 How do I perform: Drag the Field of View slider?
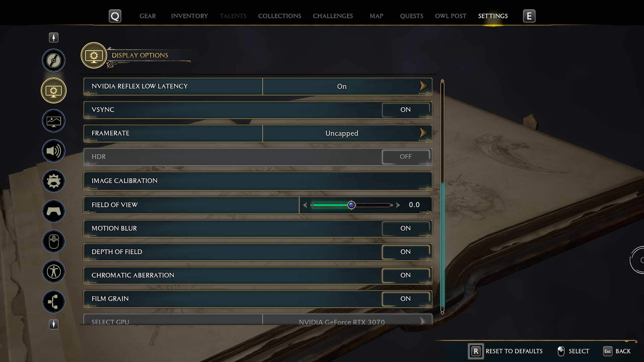351,205
